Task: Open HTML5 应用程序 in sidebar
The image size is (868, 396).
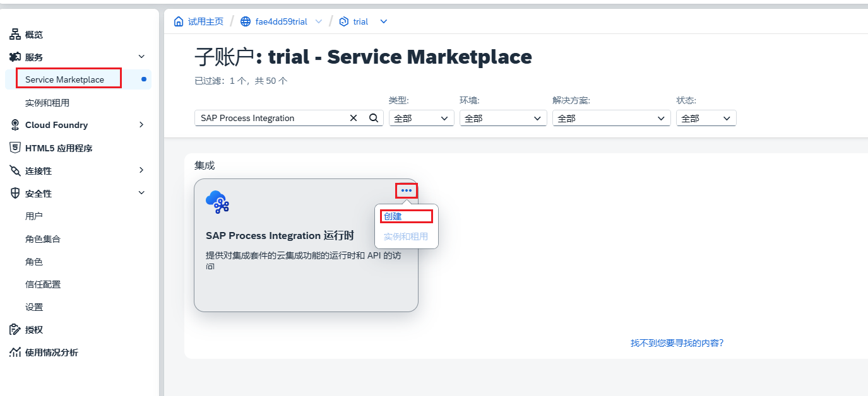Action: [58, 148]
